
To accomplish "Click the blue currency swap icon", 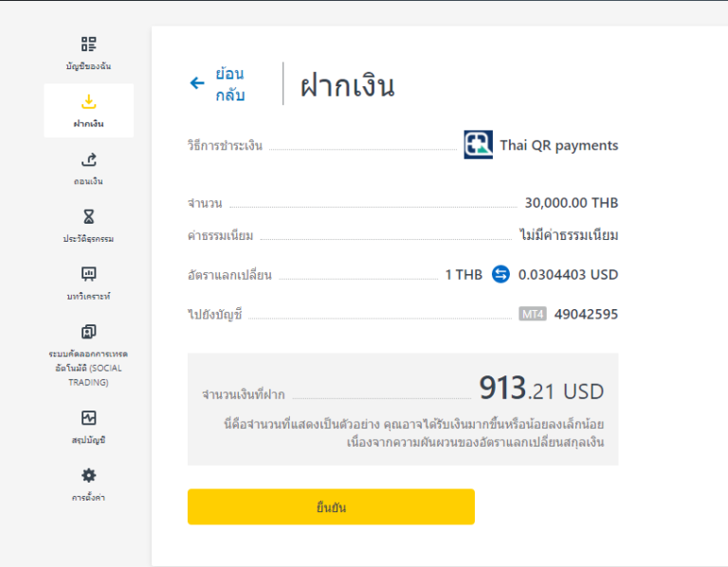I will (500, 274).
